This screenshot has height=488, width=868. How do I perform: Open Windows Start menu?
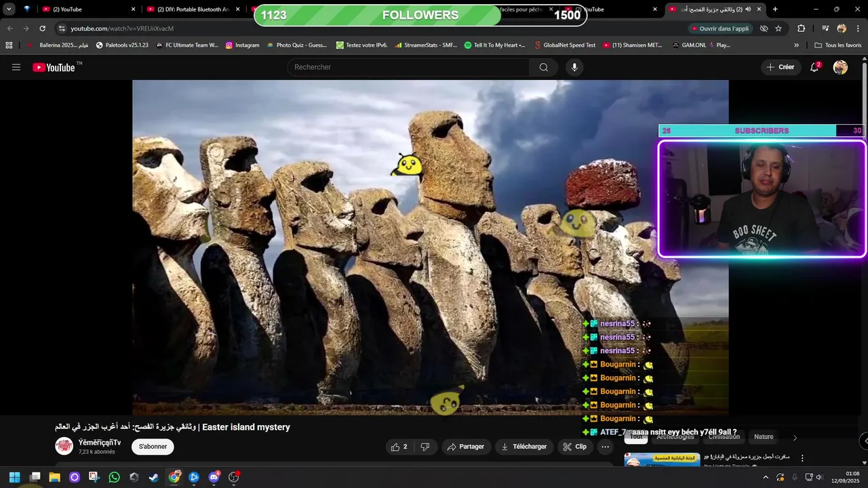click(14, 477)
